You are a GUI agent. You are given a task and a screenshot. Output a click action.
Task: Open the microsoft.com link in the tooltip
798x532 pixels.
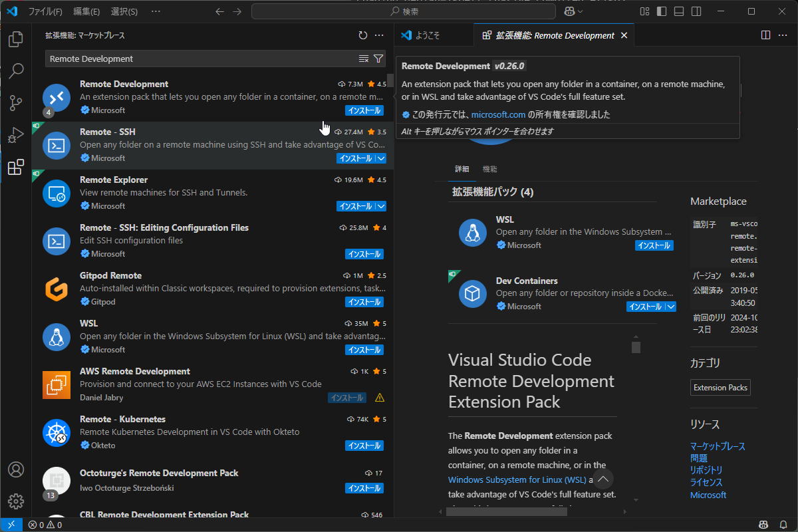coord(499,114)
